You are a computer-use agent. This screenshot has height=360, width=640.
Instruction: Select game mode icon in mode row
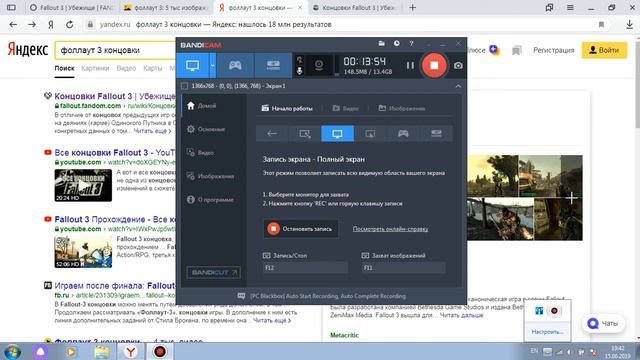pos(403,133)
